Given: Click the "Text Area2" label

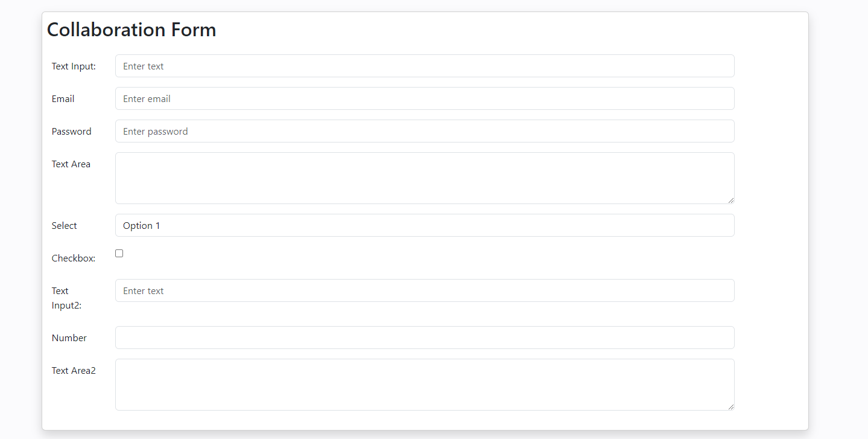Looking at the screenshot, I should pyautogui.click(x=74, y=371).
